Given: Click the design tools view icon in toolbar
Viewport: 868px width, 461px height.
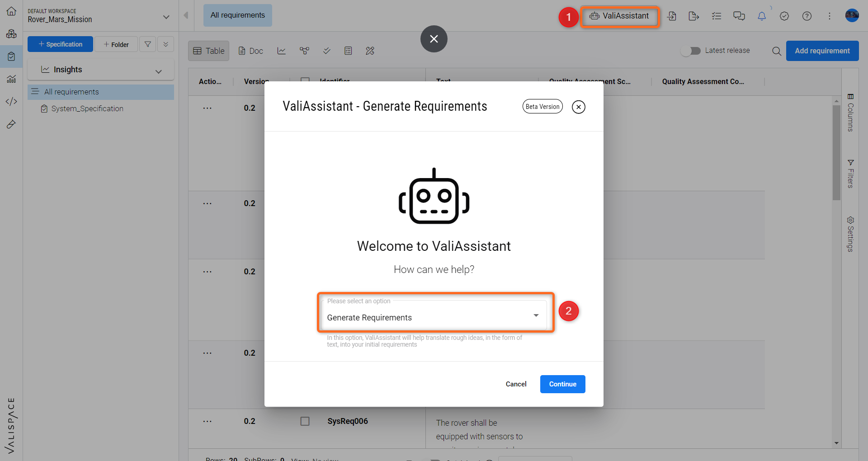Looking at the screenshot, I should tap(370, 51).
